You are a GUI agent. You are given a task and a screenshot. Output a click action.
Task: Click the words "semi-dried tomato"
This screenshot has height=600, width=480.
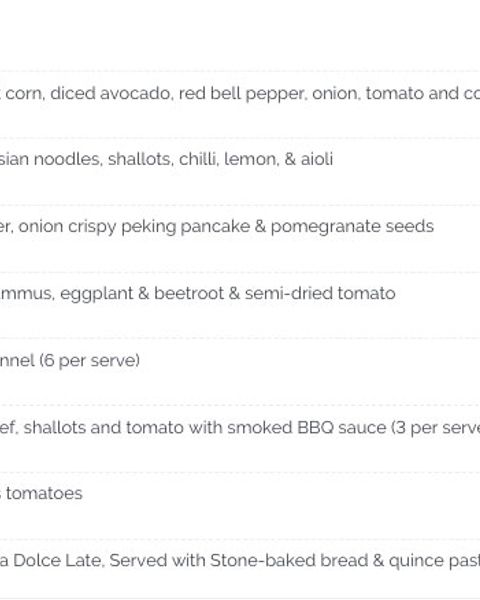click(x=320, y=293)
